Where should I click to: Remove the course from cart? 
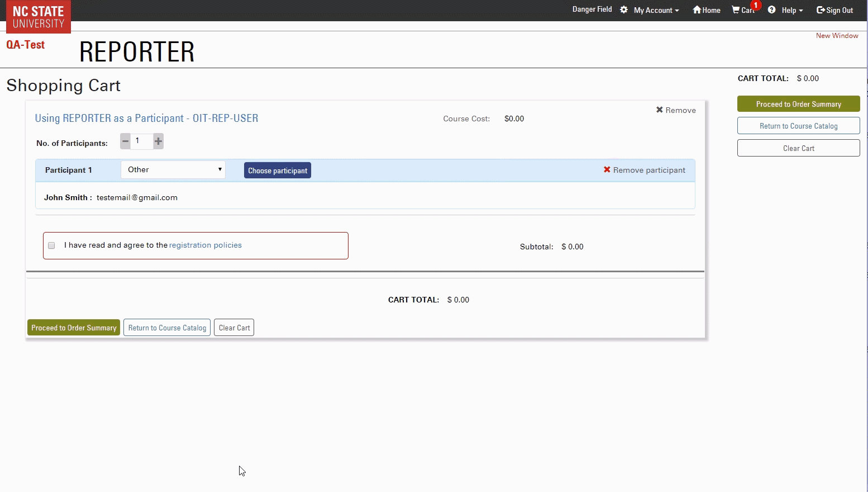676,110
